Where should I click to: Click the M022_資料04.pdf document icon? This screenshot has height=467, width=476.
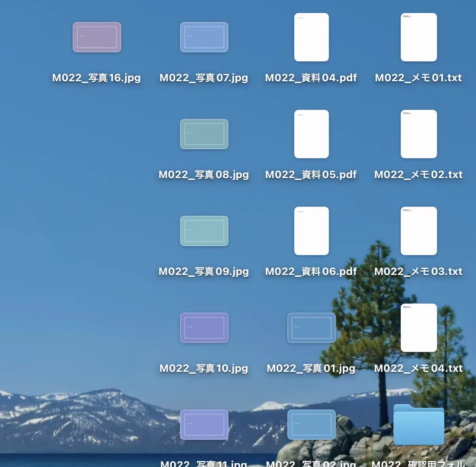[311, 37]
